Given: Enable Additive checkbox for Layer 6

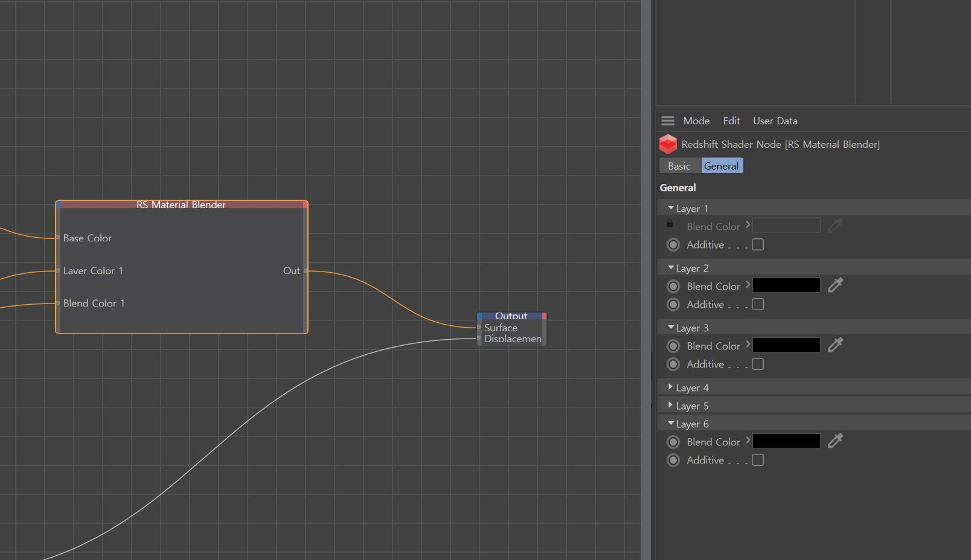Looking at the screenshot, I should [758, 460].
